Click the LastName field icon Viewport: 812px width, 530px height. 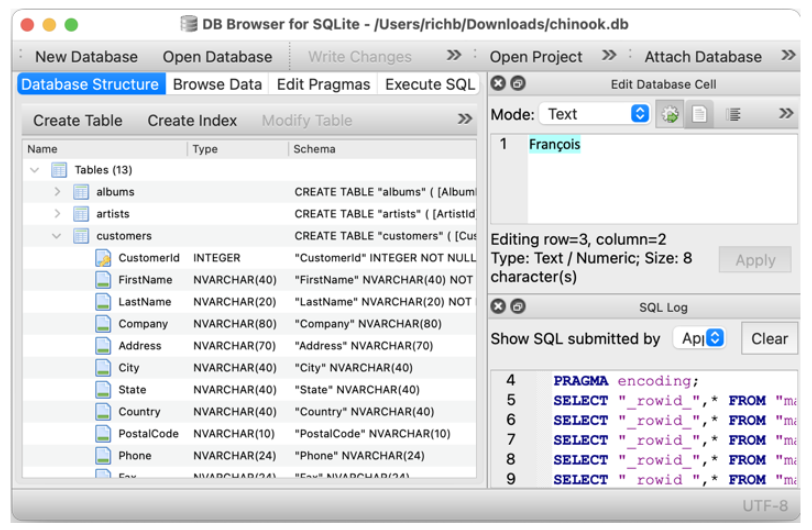(103, 302)
